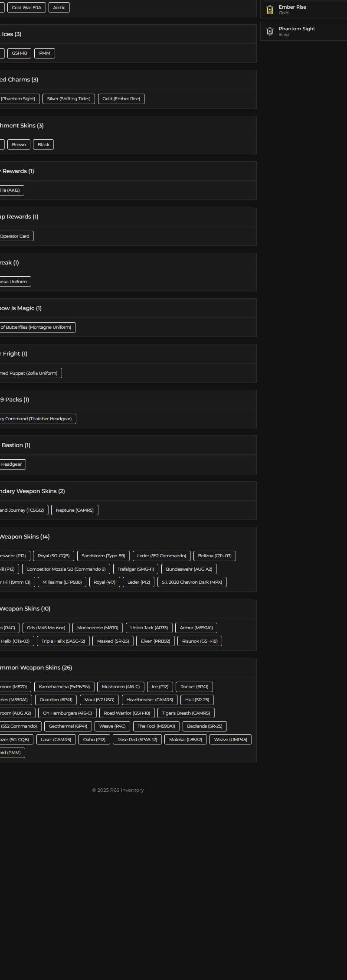The height and width of the screenshot is (980, 347).
Task: Select the Gold (Ember Rise) charm tag
Action: [x=121, y=99]
